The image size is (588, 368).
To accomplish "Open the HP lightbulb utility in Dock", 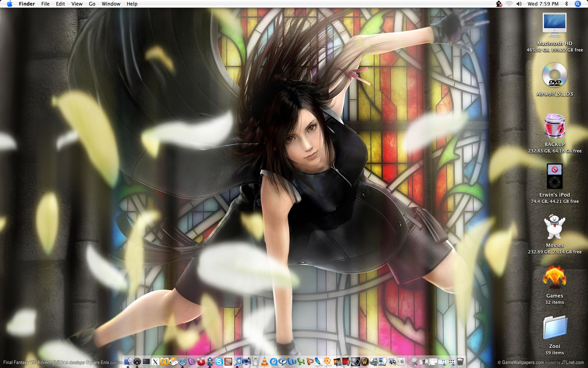I will click(x=383, y=361).
